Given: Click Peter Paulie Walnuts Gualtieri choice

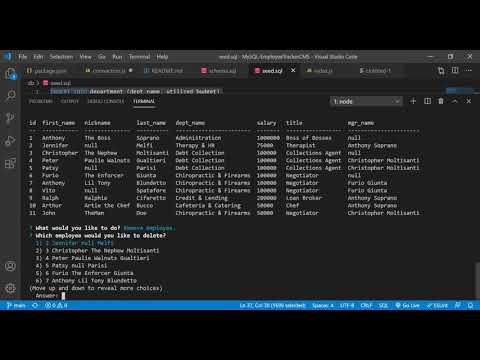Looking at the screenshot, I should [x=92, y=258].
